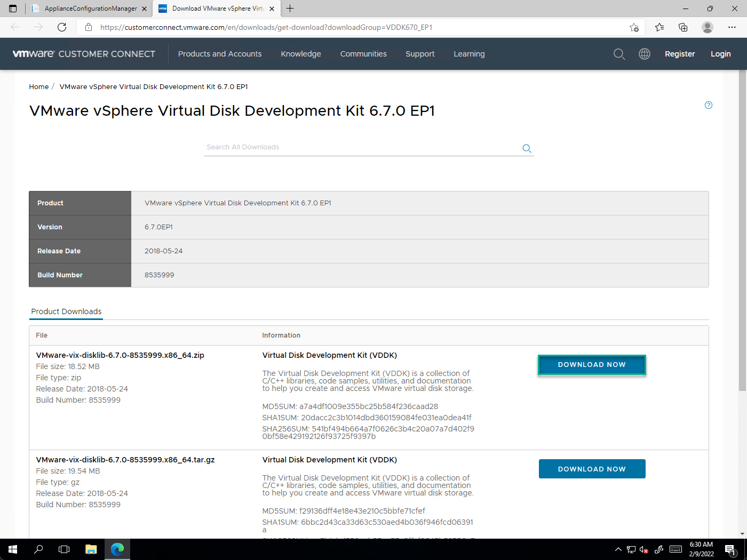Click the browser address bar URL

click(x=266, y=27)
